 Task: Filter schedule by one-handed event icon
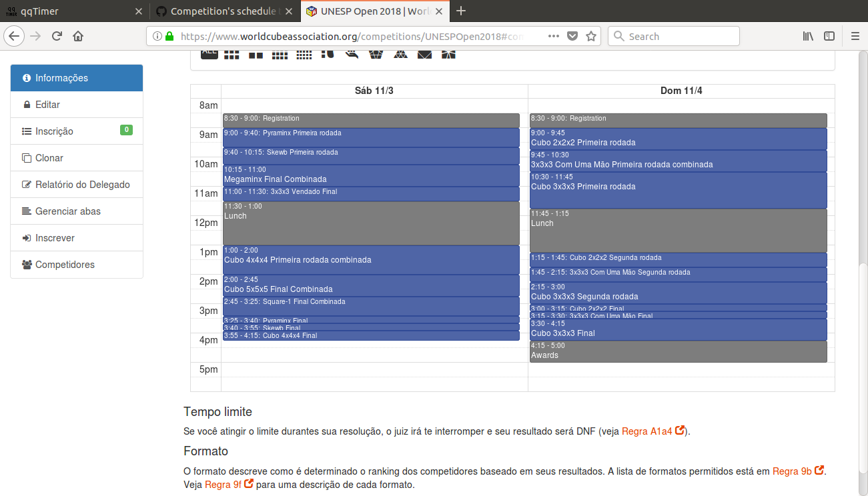(x=352, y=53)
